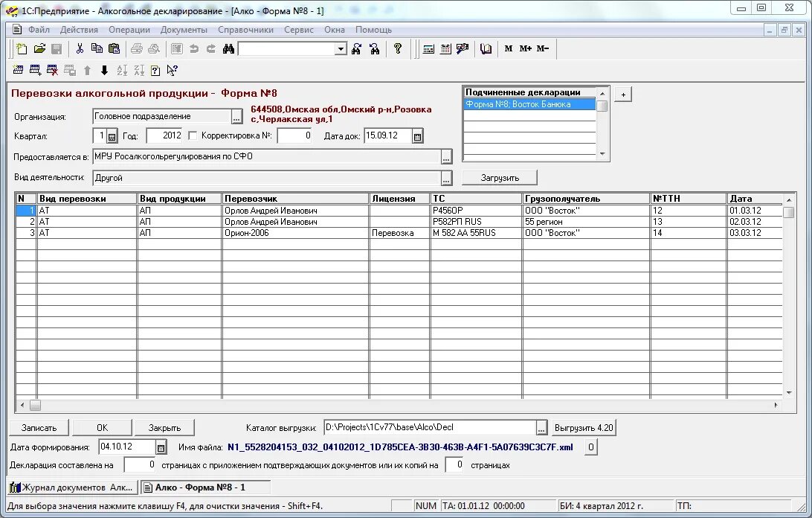The width and height of the screenshot is (812, 518).
Task: Click the Загрузить button
Action: [x=500, y=178]
